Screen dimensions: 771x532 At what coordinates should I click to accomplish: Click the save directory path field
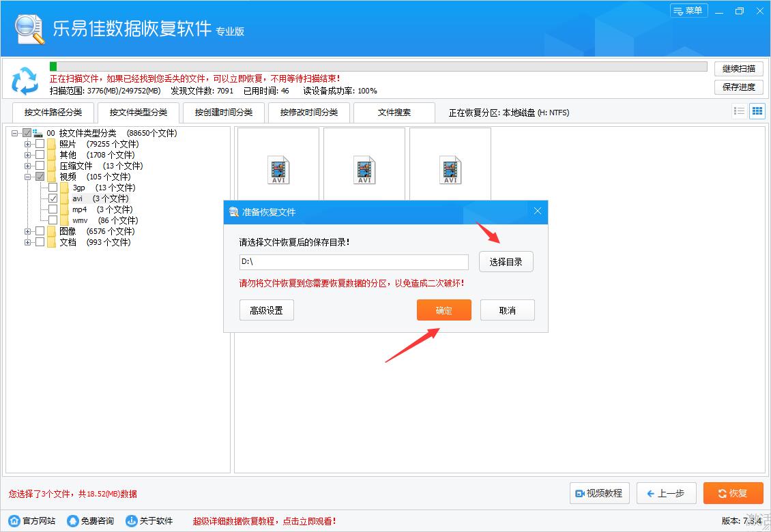point(353,262)
